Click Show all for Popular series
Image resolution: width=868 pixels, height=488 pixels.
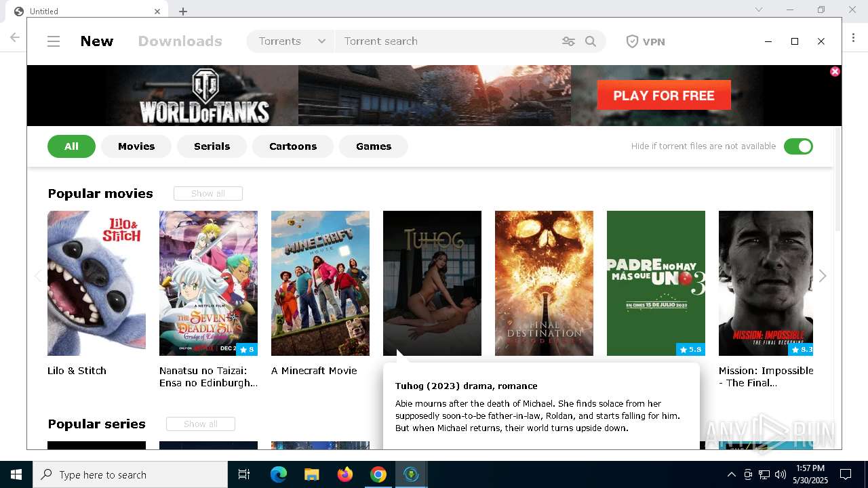[201, 424]
